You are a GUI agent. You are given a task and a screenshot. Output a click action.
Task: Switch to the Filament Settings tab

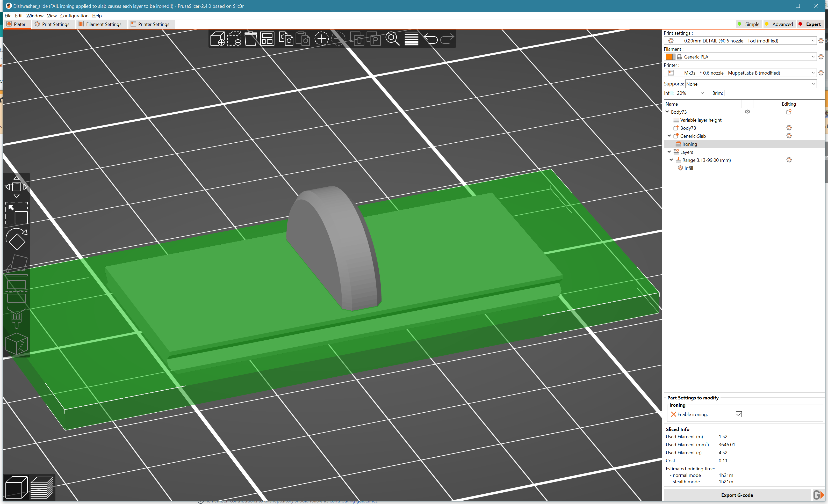101,24
